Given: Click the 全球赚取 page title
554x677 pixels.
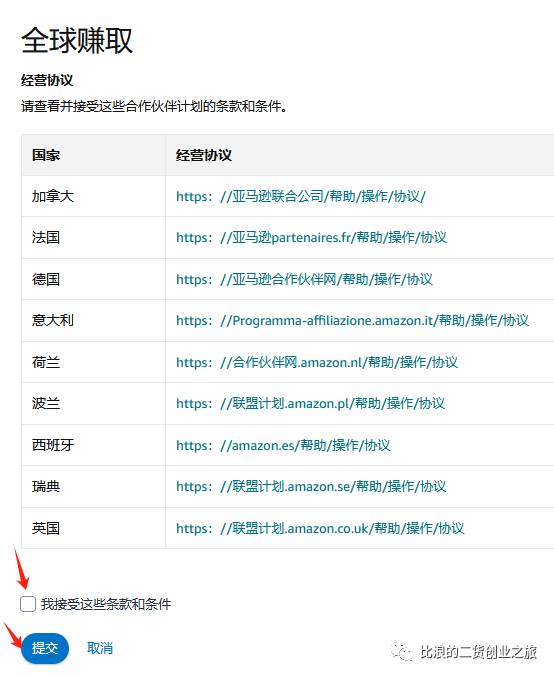Looking at the screenshot, I should tap(77, 41).
